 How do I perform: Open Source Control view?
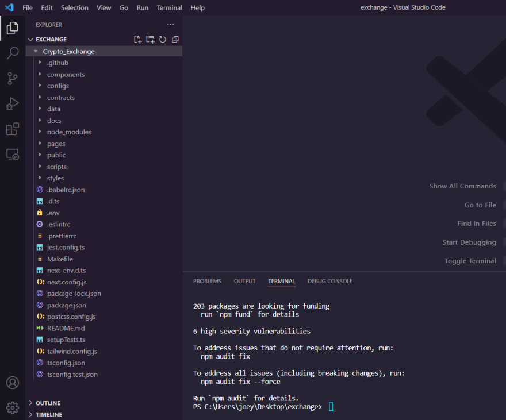tap(12, 78)
